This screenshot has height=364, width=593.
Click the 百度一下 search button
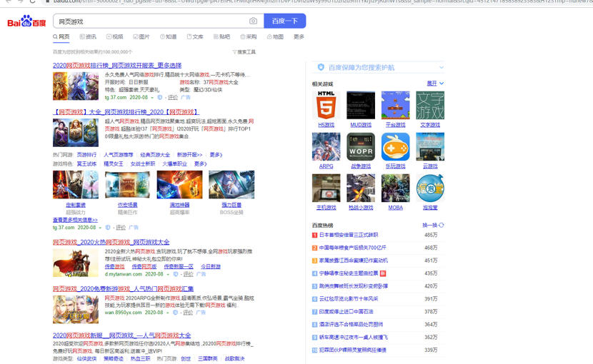point(285,21)
